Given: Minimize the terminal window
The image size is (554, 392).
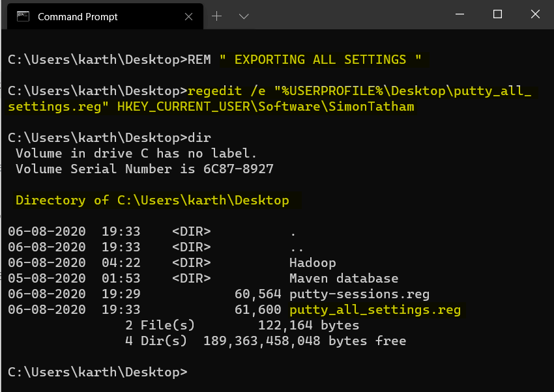Looking at the screenshot, I should click(461, 14).
